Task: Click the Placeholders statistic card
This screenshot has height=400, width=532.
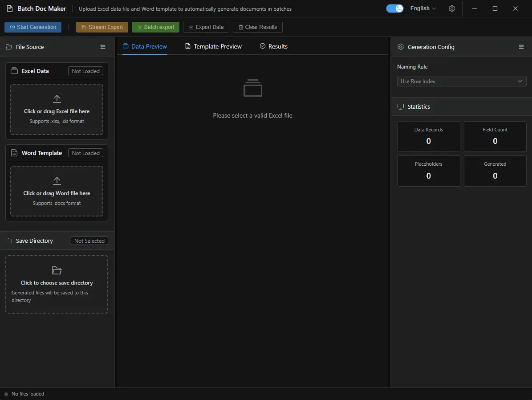Action: coord(429,171)
